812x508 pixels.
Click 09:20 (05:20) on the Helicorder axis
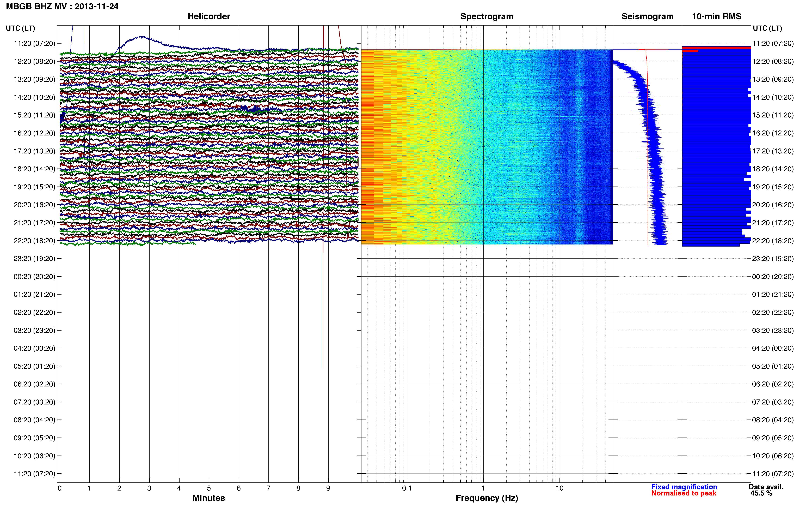(x=34, y=438)
